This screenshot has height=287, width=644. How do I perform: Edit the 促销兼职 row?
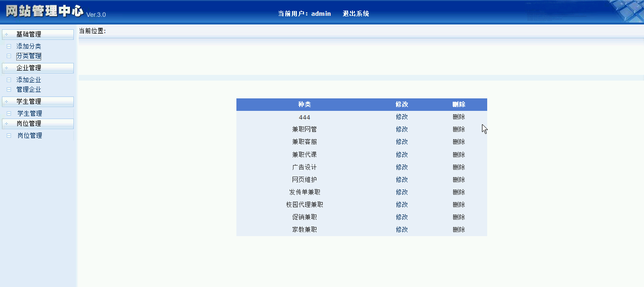402,217
